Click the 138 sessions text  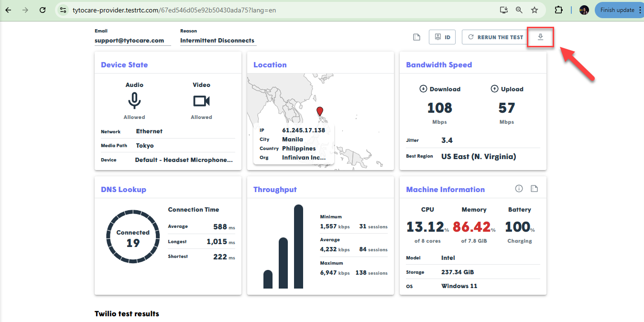pos(371,273)
